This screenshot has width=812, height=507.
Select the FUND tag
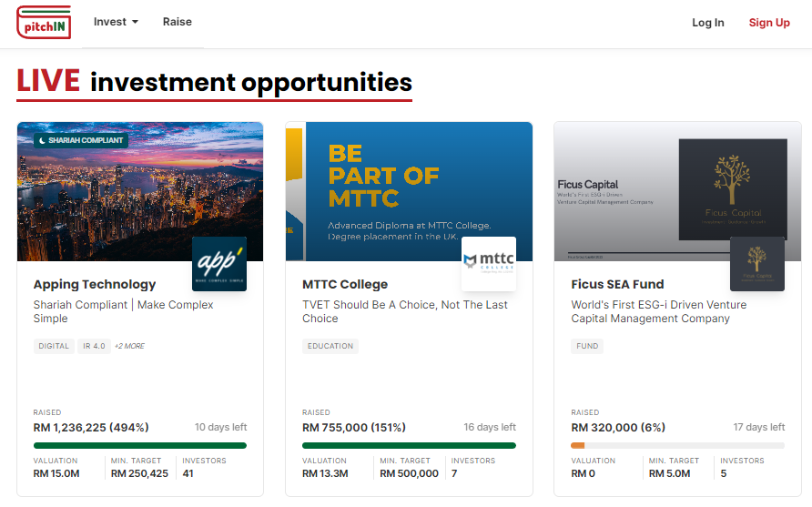point(587,346)
